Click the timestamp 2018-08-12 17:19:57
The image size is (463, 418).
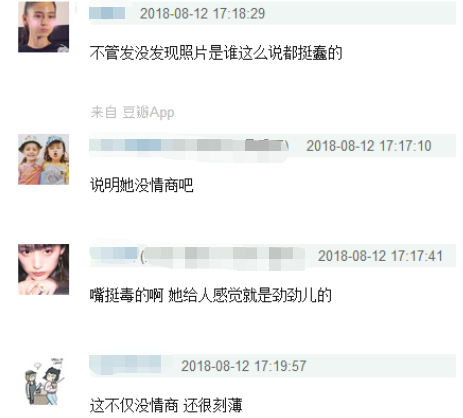(x=244, y=366)
